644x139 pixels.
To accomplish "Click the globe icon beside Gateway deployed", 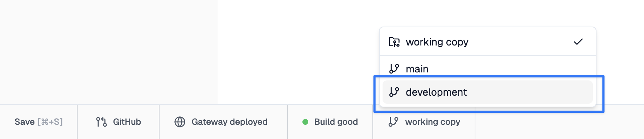I will 180,122.
